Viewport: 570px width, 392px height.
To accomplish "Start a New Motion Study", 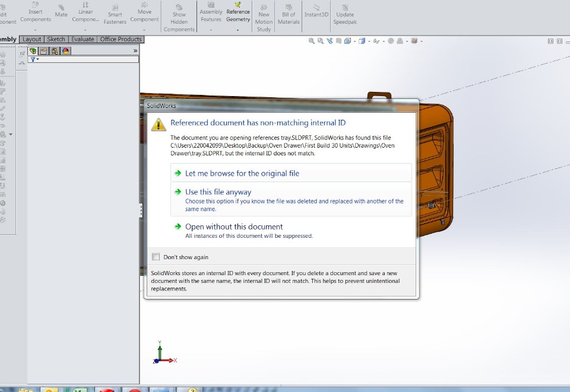I will [x=264, y=18].
